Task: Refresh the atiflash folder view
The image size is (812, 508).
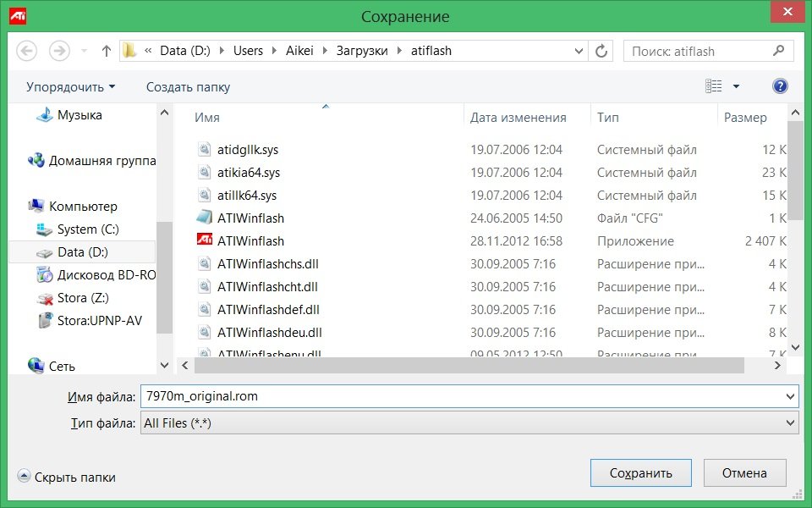Action: pyautogui.click(x=601, y=51)
